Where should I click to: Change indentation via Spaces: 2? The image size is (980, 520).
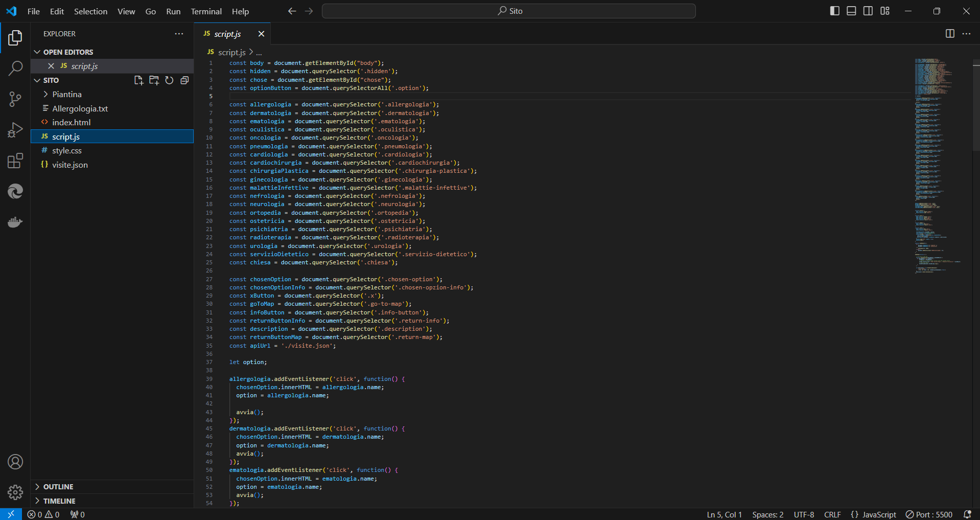pos(767,514)
